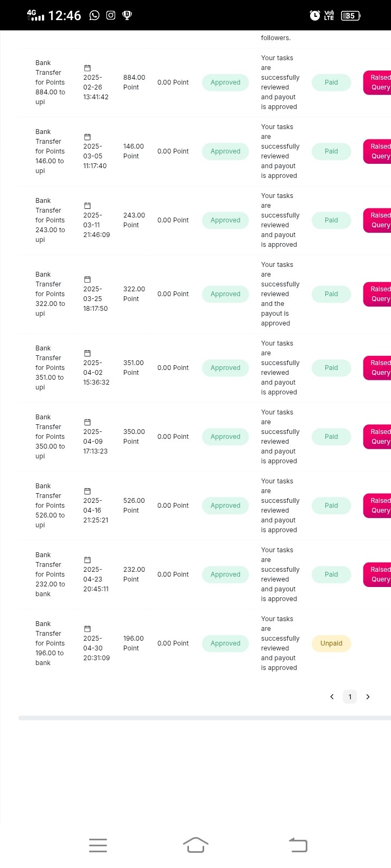
Task: Open the Android recent apps menu icon
Action: tap(98, 845)
